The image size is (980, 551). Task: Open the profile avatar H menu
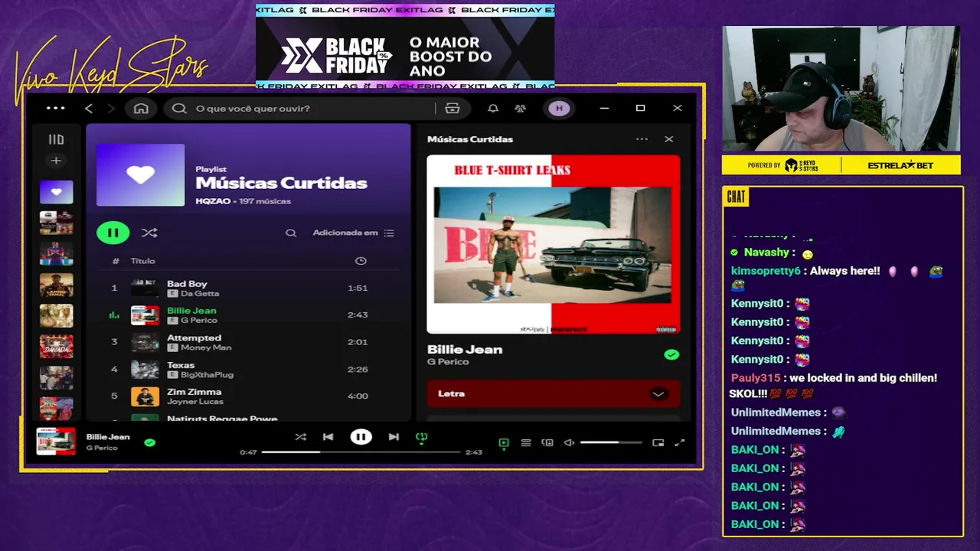(559, 108)
